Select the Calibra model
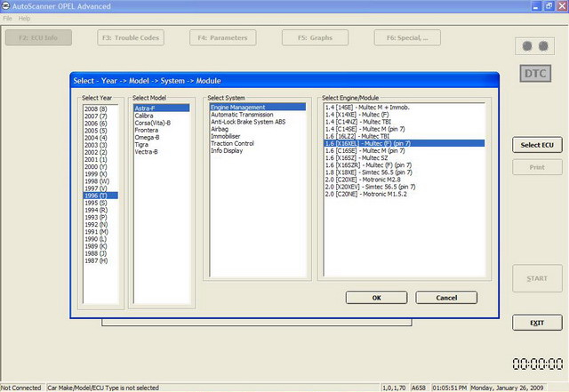 (x=162, y=116)
